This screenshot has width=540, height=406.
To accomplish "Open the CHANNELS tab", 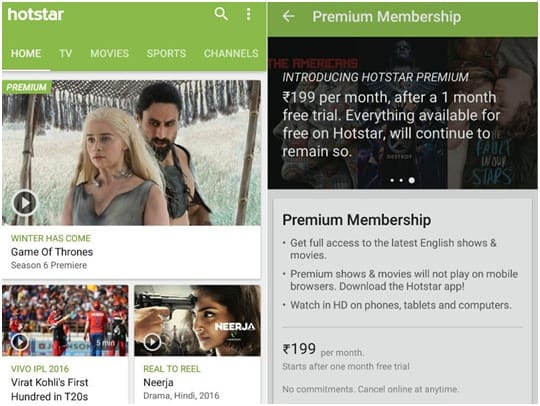I will tap(231, 53).
